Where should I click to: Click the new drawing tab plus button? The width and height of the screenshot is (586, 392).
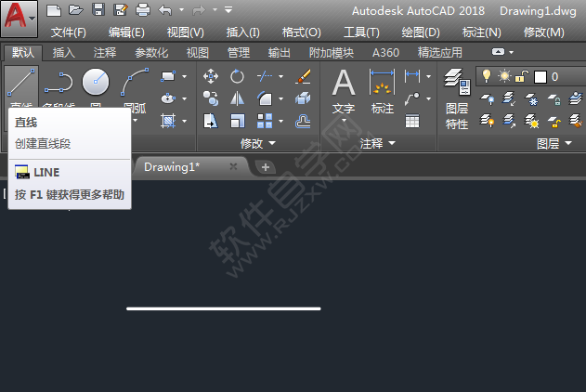(x=266, y=167)
